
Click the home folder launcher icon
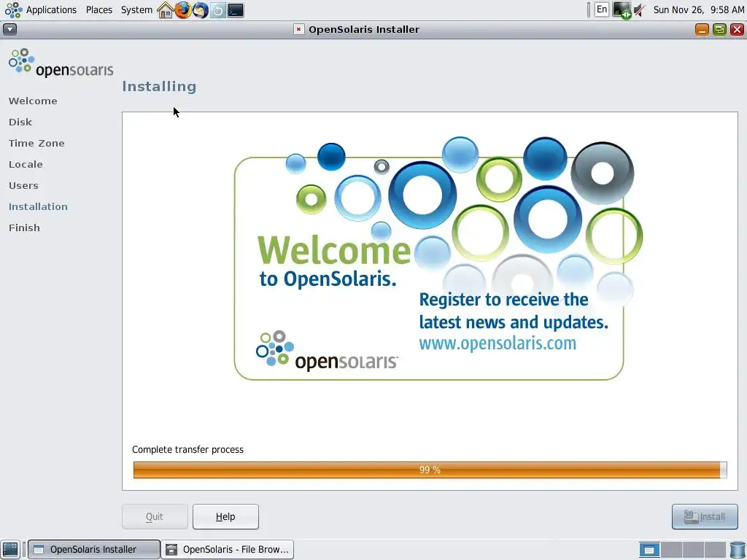166,10
